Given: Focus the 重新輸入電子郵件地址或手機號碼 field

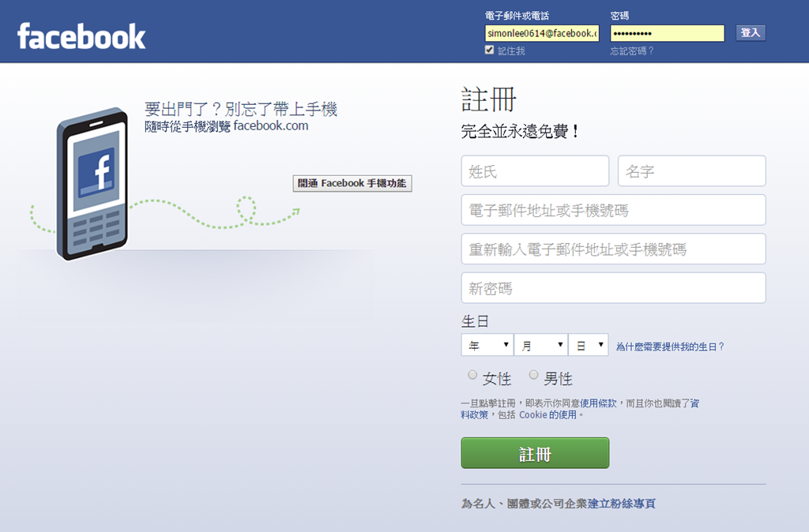Looking at the screenshot, I should pos(613,249).
